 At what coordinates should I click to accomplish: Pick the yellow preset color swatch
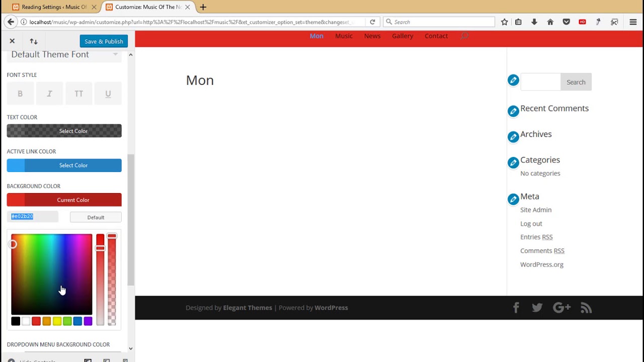(57, 321)
